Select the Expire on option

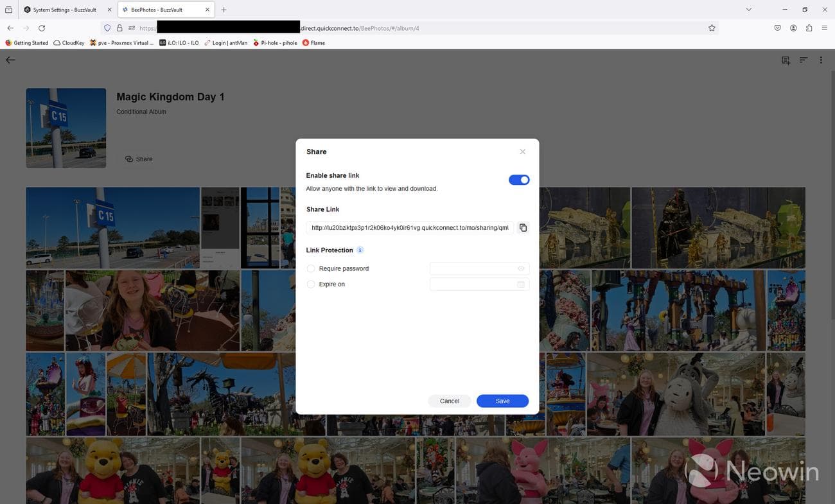click(311, 284)
